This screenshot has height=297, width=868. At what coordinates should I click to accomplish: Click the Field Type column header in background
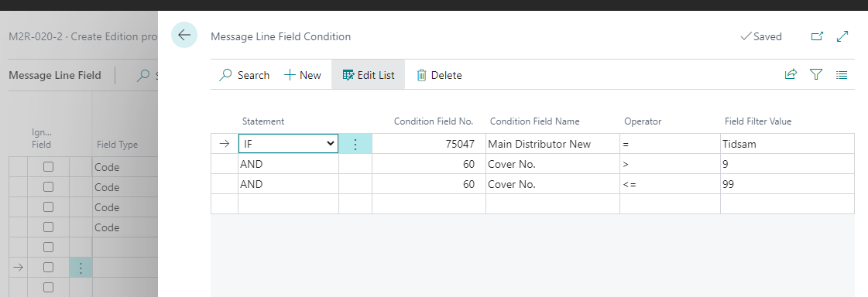118,145
